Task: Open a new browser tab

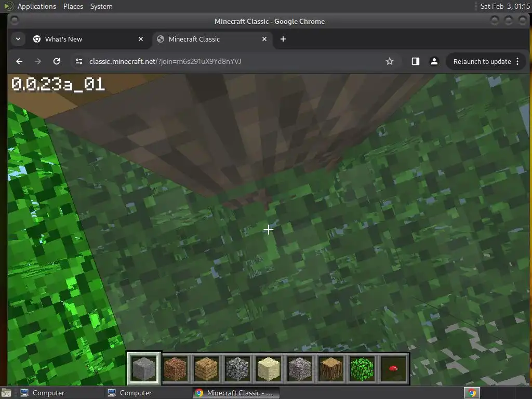Action: 283,39
